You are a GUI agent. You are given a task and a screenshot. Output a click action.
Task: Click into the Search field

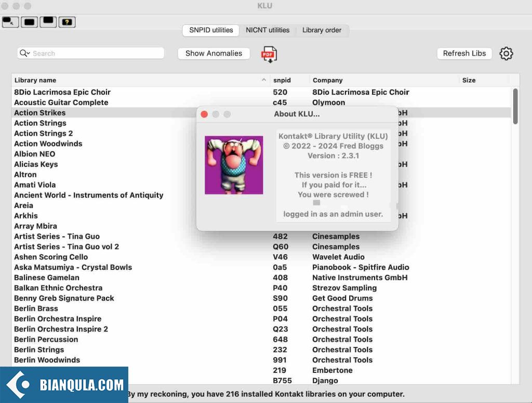pos(90,54)
